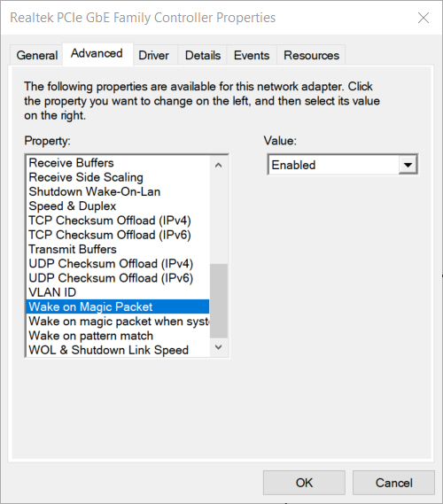Viewport: 443px width, 504px height.
Task: Switch to the Driver tab
Action: coord(153,55)
